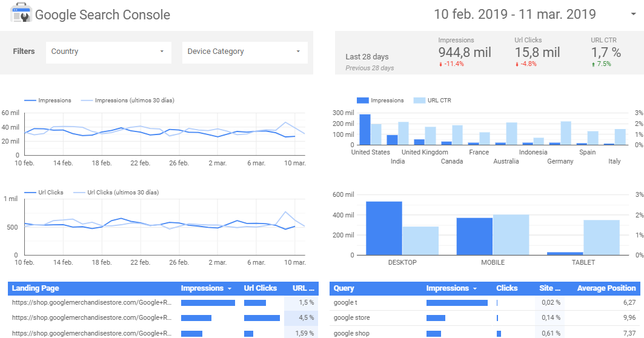Image resolution: width=644 pixels, height=338 pixels.
Task: Click the TABLET light-blue CTR bar
Action: click(x=601, y=237)
